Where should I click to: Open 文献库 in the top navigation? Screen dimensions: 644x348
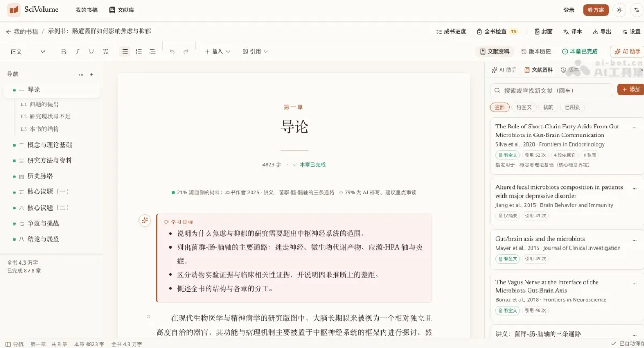121,10
